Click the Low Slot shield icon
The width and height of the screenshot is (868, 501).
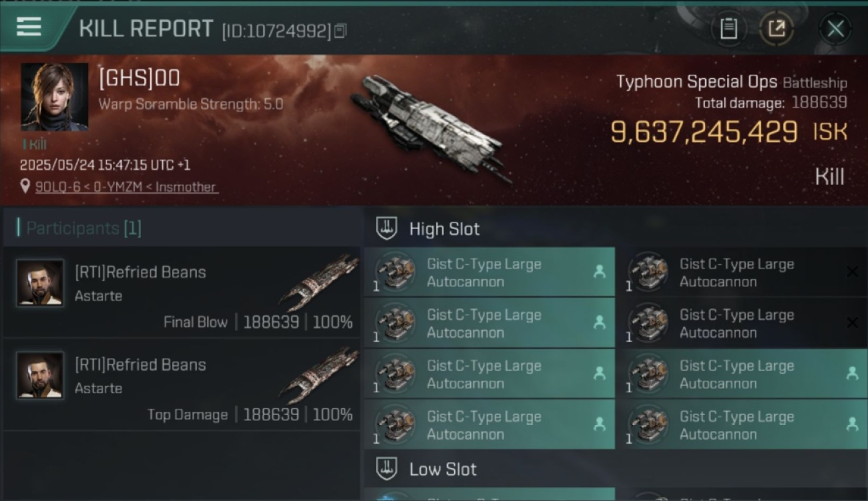(x=387, y=469)
